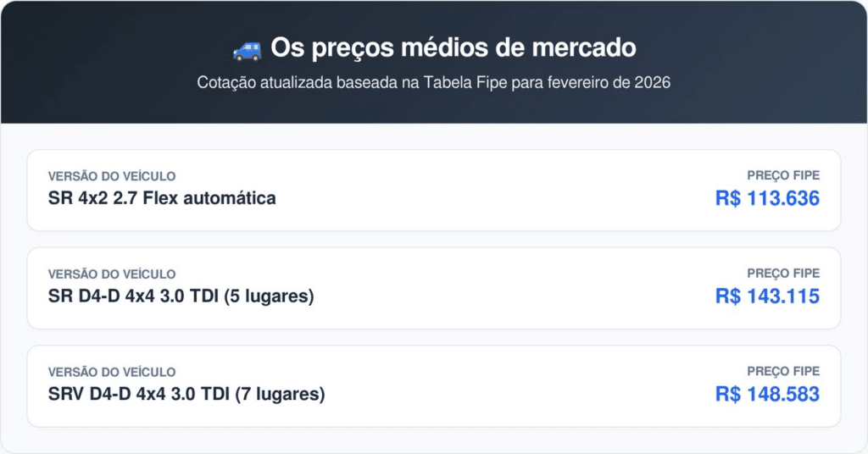Click 'VERSÃO DO VEÍCULO' label in first card

112,177
